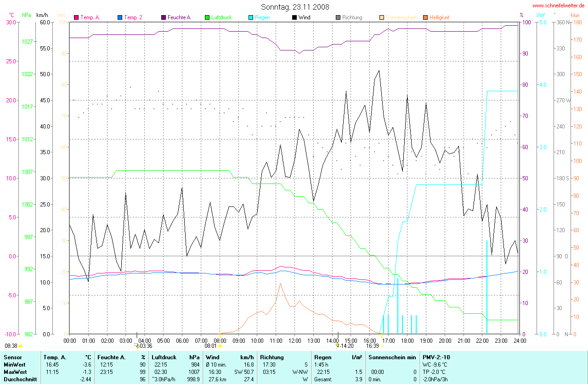This screenshot has height=384, width=588.
Task: Click the green Luftdruck legend swatch
Action: 207,17
